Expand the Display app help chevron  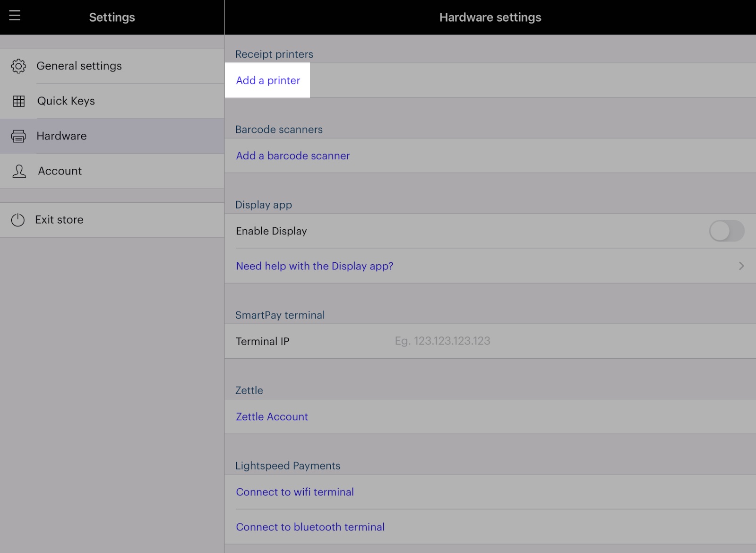tap(741, 266)
